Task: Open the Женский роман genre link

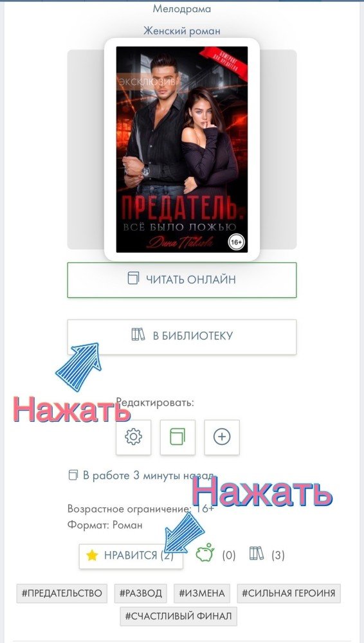Action: (x=182, y=31)
